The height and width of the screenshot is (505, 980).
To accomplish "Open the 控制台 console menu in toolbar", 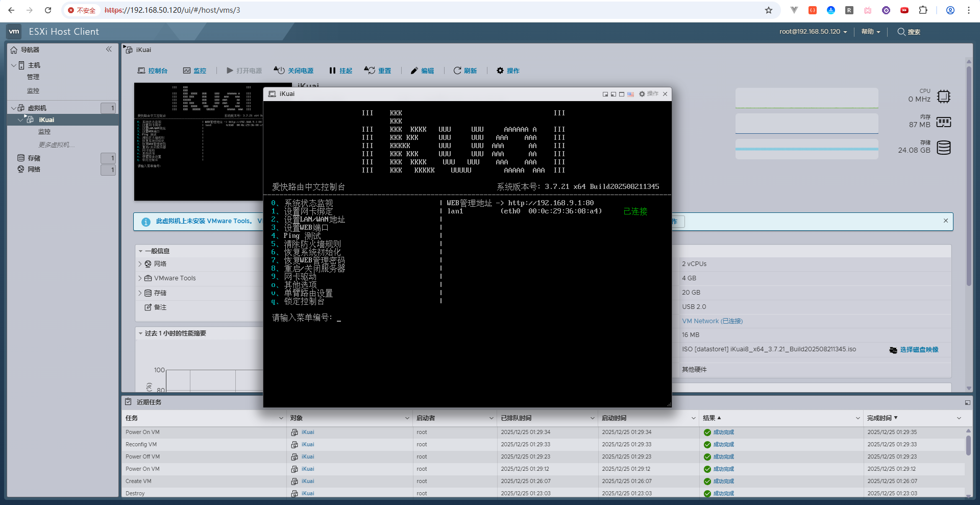I will point(153,70).
